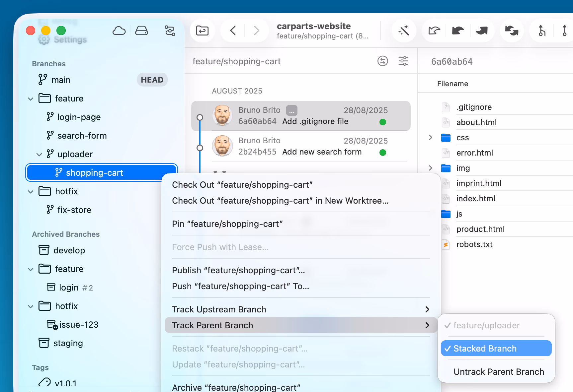
Task: Go forward with the right arrow
Action: pyautogui.click(x=256, y=31)
